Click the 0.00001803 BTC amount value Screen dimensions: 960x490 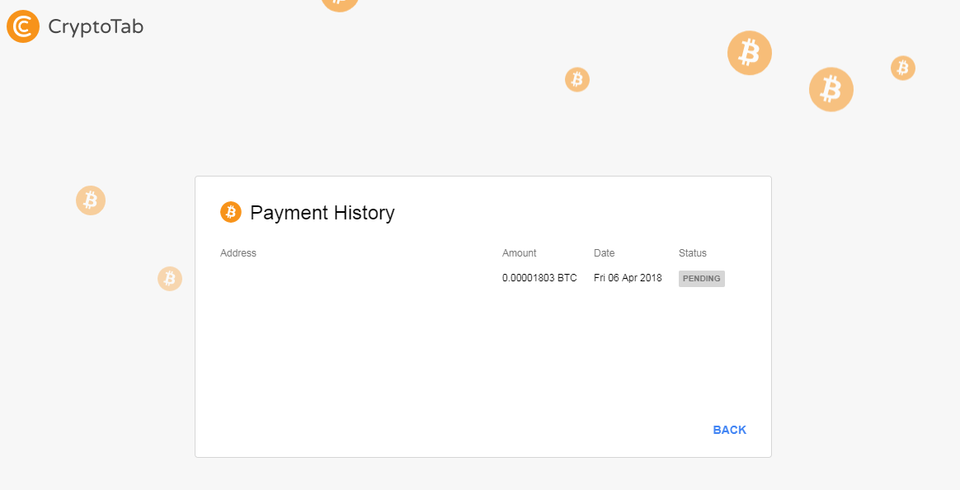(x=539, y=278)
